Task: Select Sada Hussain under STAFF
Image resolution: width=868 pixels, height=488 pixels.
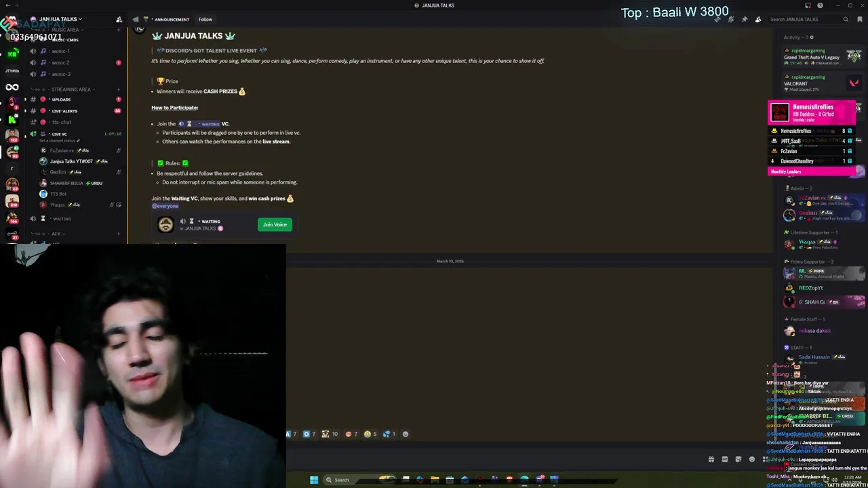Action: pos(823,359)
